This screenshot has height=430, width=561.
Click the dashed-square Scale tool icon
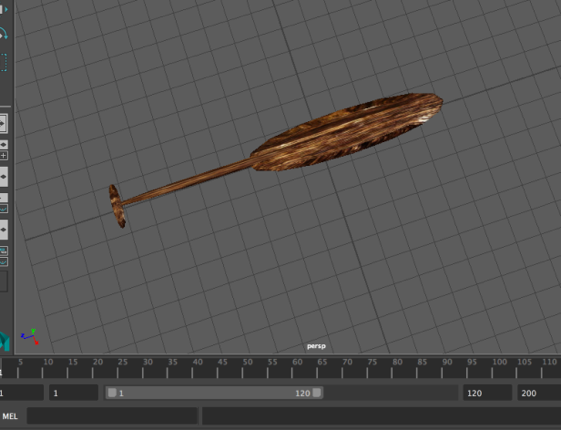click(x=3, y=62)
